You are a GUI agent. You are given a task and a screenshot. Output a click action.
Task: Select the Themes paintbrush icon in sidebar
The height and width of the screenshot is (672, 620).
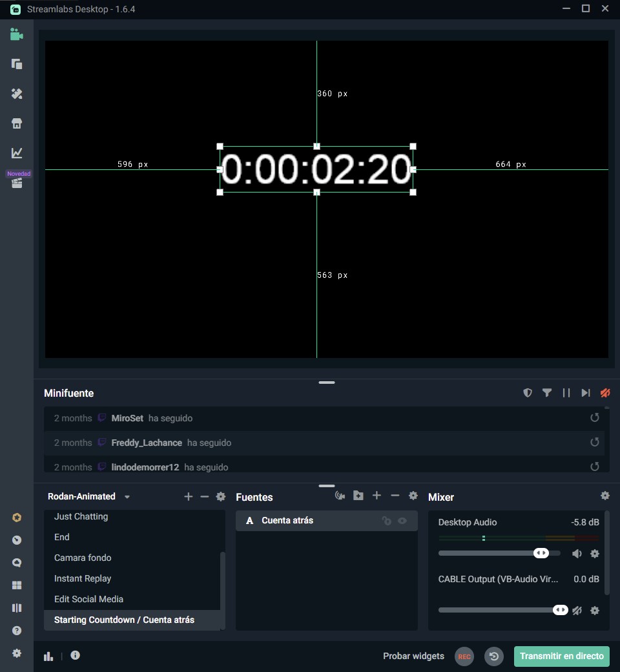click(x=16, y=94)
